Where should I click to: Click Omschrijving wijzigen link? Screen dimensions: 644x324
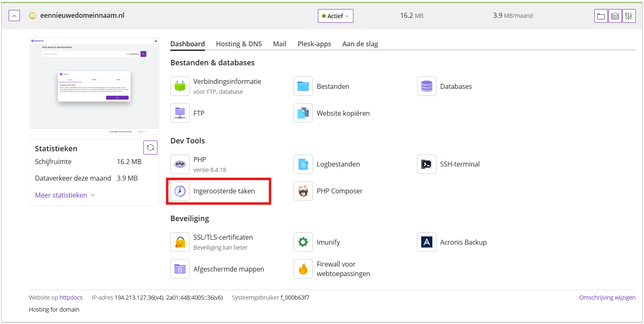coord(607,298)
